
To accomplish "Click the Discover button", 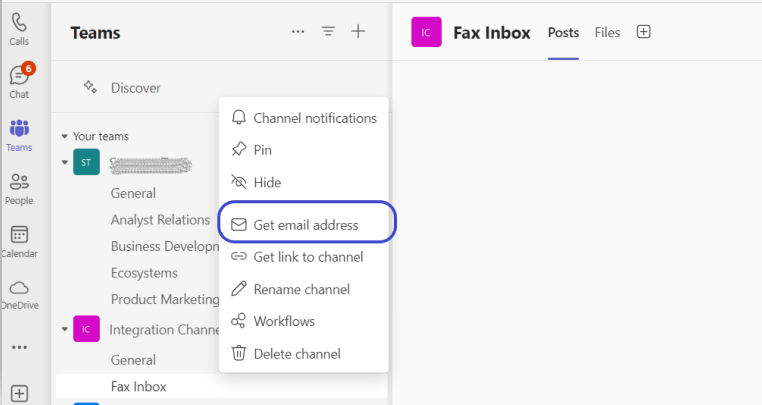I will (x=135, y=88).
